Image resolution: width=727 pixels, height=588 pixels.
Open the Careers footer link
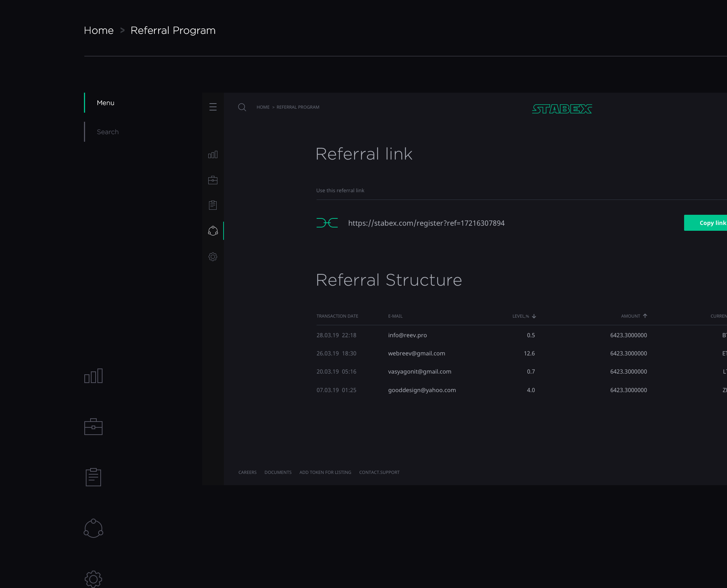[x=248, y=472]
